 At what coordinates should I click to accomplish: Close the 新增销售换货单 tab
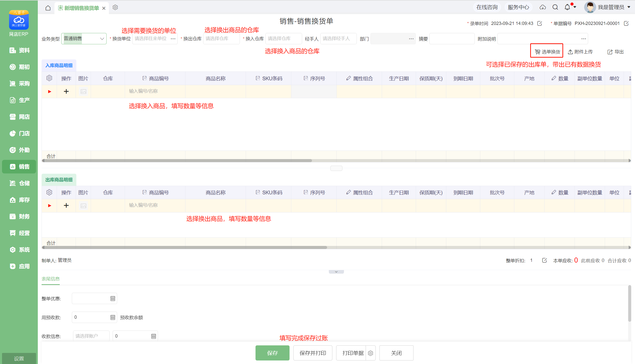coord(104,8)
